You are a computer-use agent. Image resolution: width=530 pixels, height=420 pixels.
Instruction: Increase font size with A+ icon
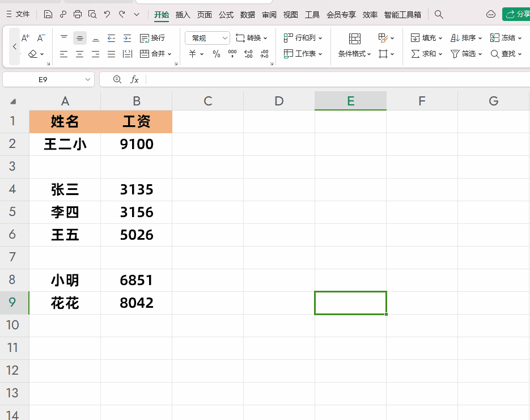[x=26, y=38]
